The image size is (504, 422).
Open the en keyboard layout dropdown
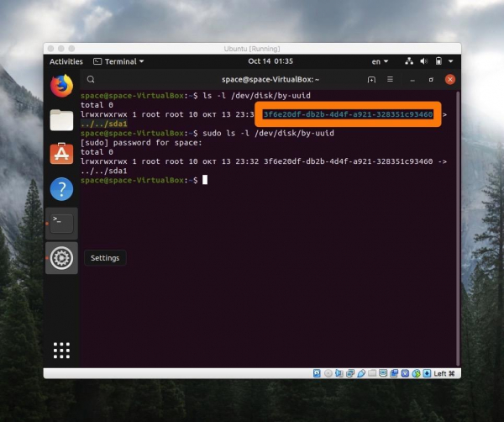[x=380, y=61]
